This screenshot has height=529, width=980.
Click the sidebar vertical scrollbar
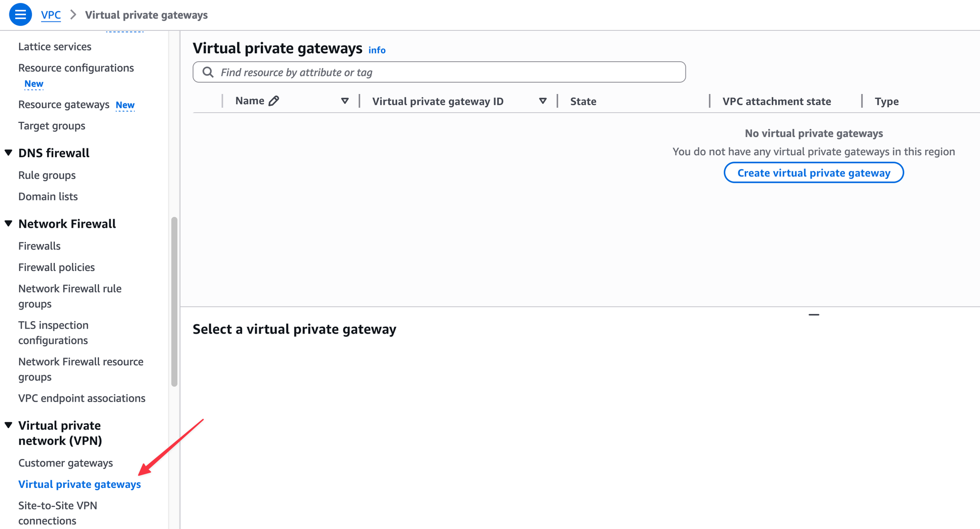(174, 302)
